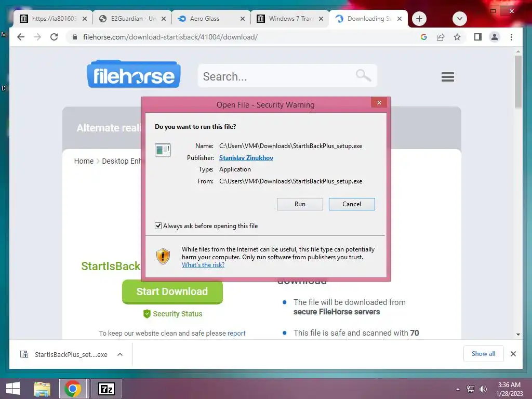The height and width of the screenshot is (399, 532).
Task: Open the Chrome profile avatar
Action: [x=495, y=37]
